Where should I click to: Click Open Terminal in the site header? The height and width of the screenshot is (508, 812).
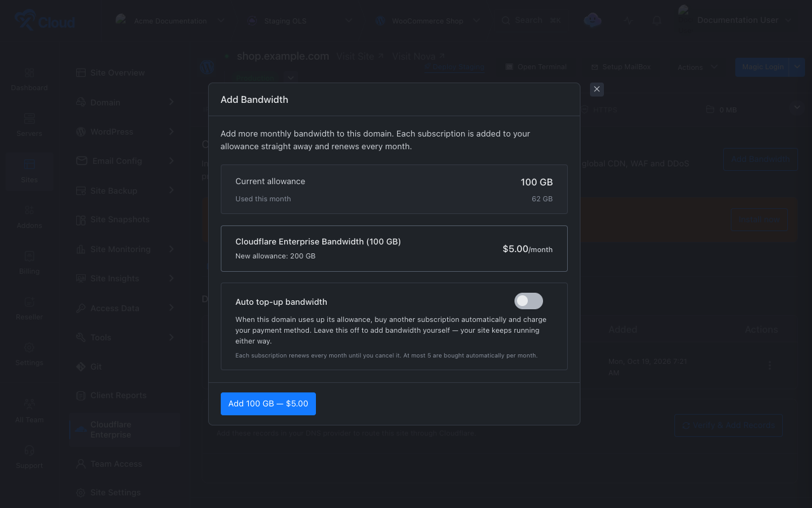point(536,67)
